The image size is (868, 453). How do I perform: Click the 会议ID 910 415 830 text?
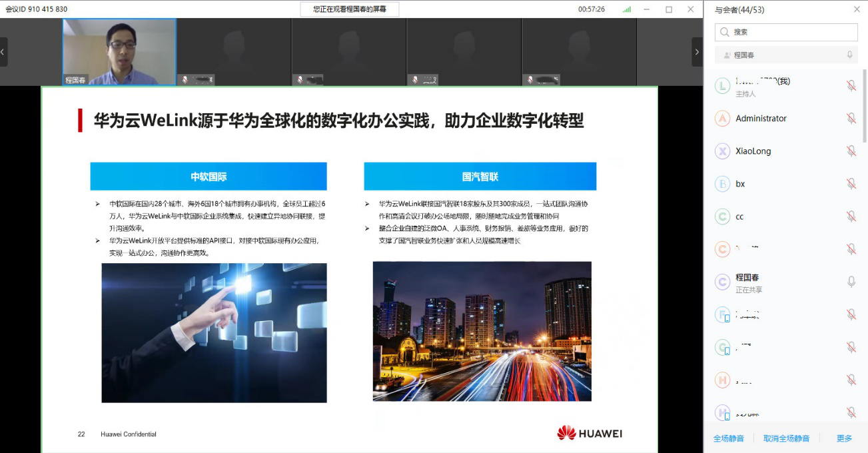(x=37, y=9)
